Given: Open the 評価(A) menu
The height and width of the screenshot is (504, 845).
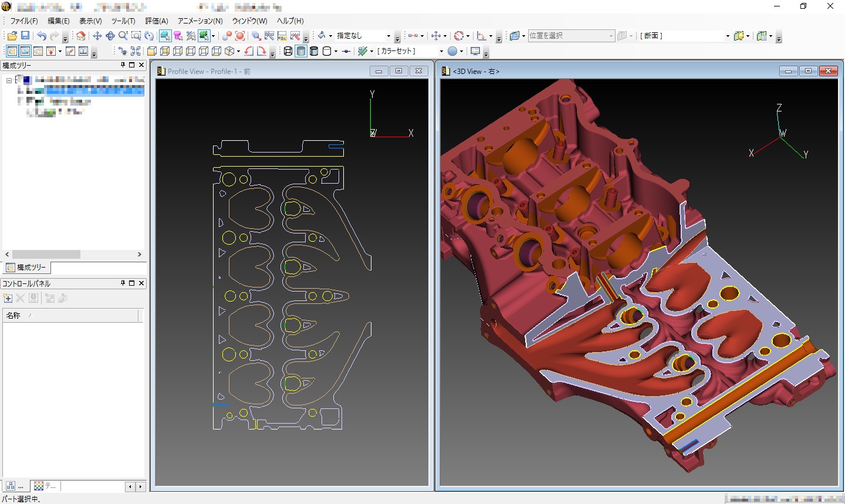Looking at the screenshot, I should pos(156,21).
